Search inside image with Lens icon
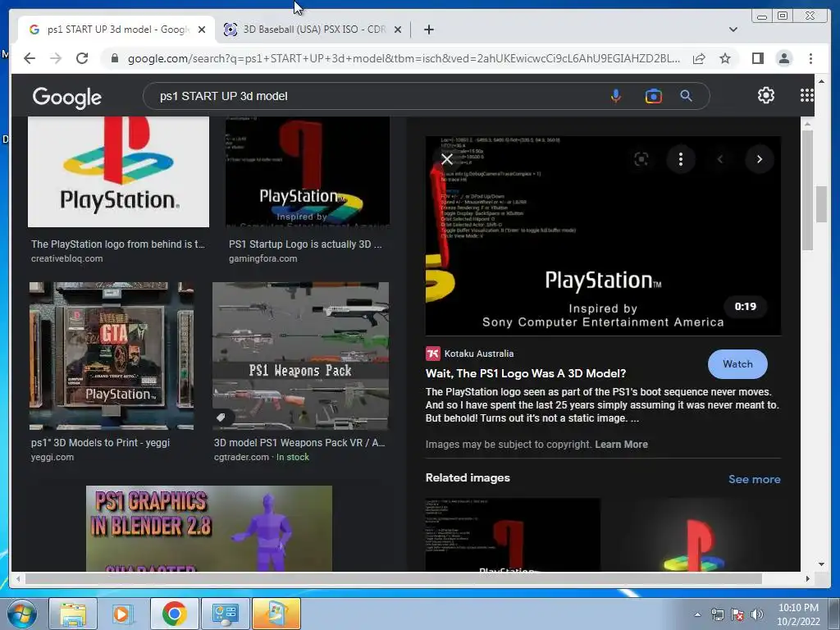The image size is (840, 630). click(641, 159)
